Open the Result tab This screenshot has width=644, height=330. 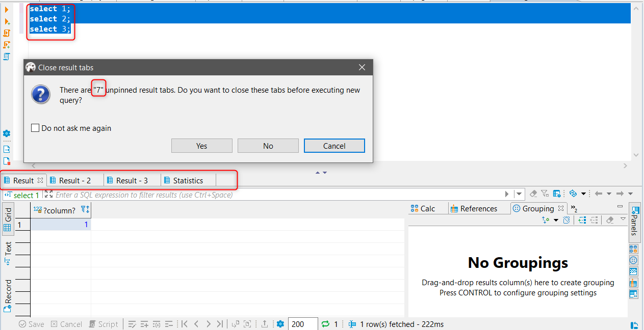[x=23, y=180]
